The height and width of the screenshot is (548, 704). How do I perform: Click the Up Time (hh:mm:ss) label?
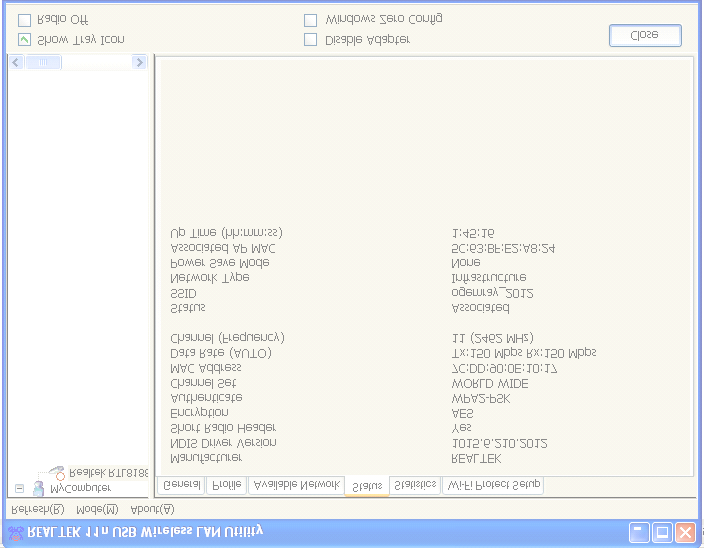coord(226,233)
